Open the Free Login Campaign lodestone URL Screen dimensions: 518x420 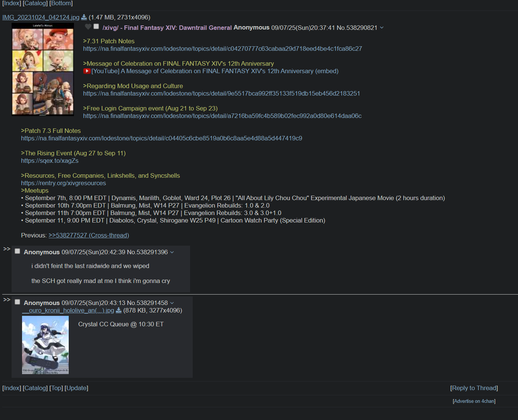(222, 116)
